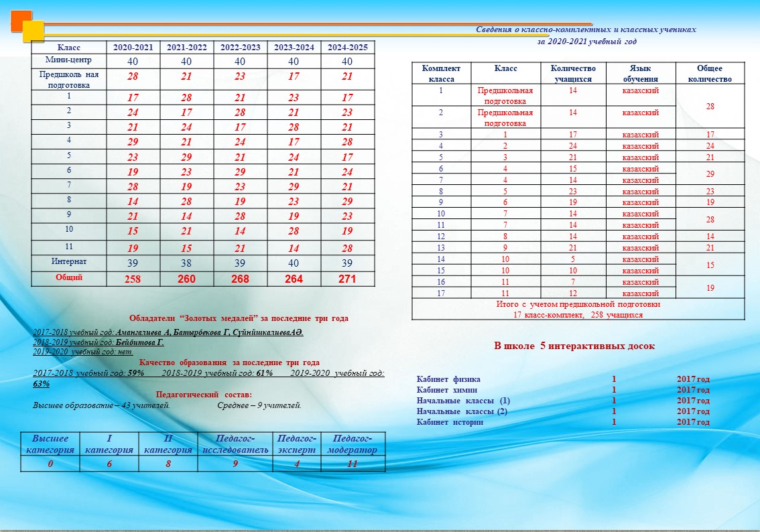Image resolution: width=760 pixels, height=532 pixels.
Task: Click the "Предшколь ная подготовка" row label in the left table
Action: [x=69, y=80]
